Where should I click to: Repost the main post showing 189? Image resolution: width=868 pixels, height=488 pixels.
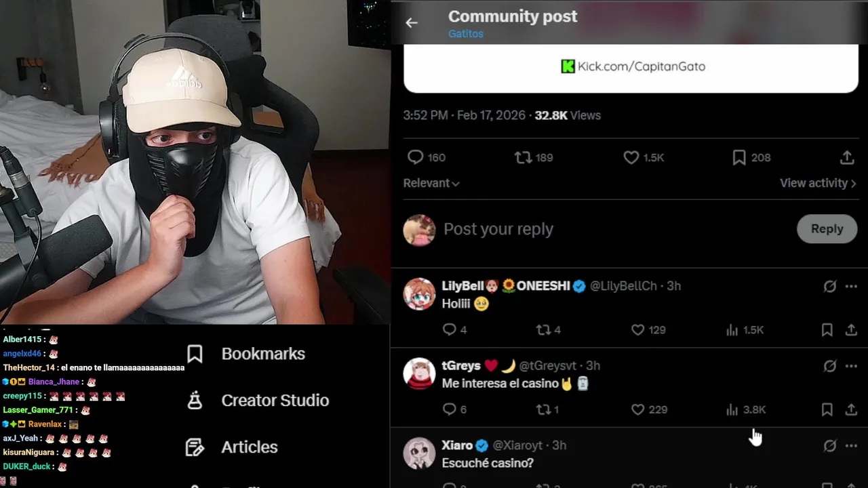point(523,157)
